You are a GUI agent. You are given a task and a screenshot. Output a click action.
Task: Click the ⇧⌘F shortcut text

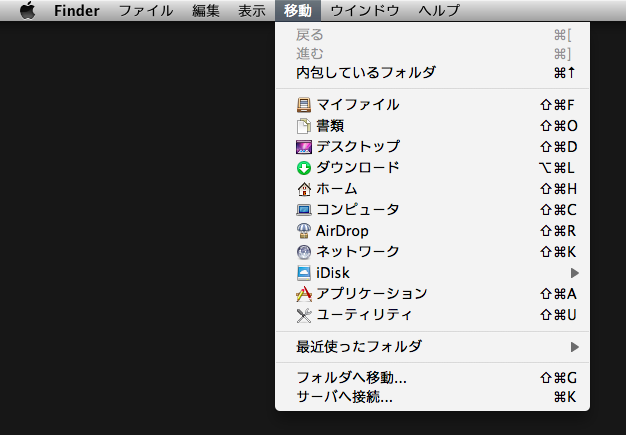pos(557,105)
